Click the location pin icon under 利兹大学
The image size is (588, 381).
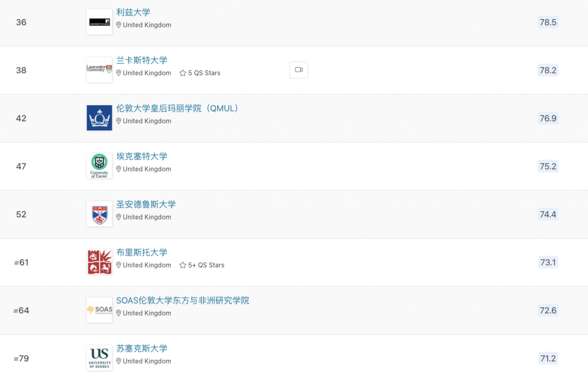click(x=119, y=25)
